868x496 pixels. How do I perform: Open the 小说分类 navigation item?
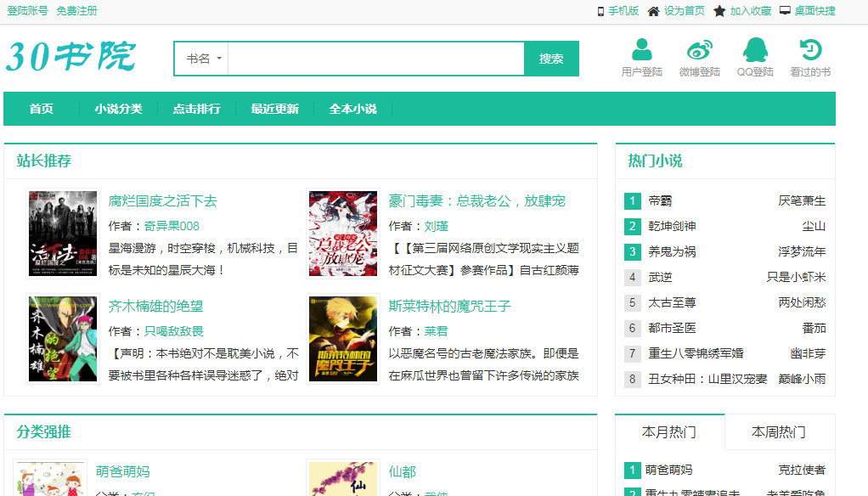tap(118, 109)
